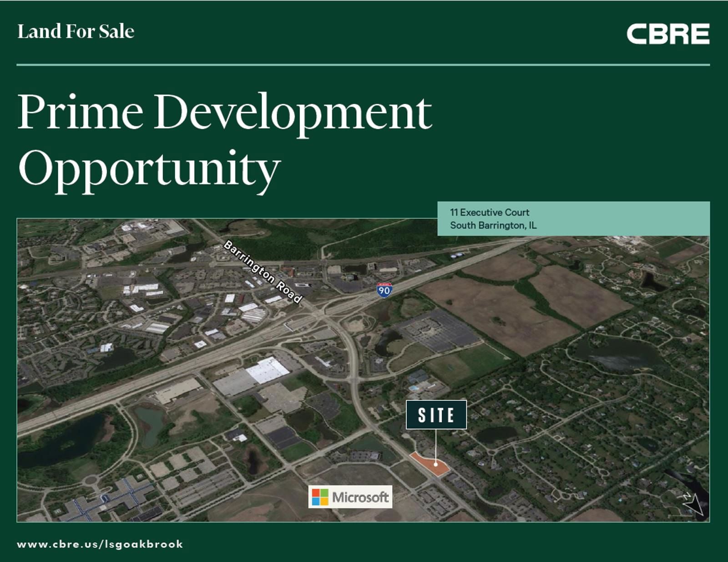The width and height of the screenshot is (728, 562).
Task: Click the Interstate 90 shield marker
Action: coord(384,290)
